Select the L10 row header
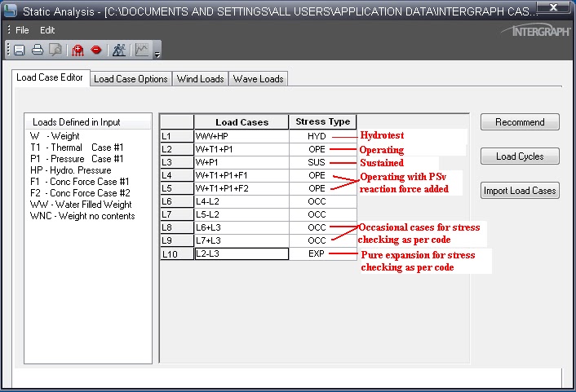576x392 pixels. coord(177,253)
